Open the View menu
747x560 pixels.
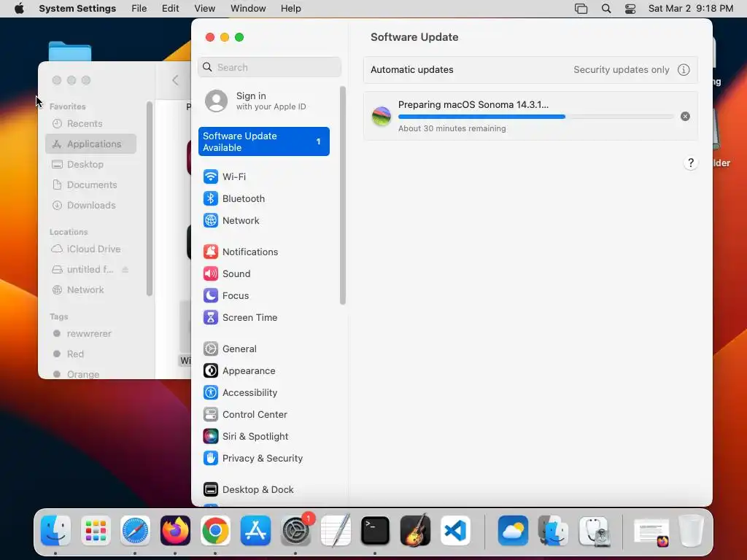coord(204,9)
